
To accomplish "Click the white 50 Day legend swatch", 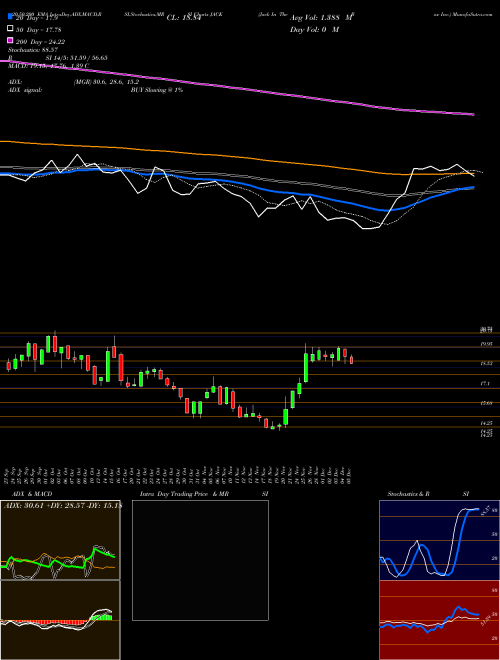I will 10,29.
